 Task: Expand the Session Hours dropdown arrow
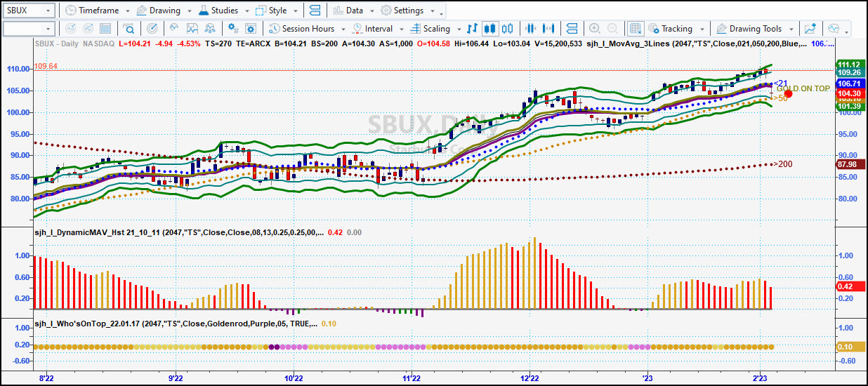tap(343, 29)
